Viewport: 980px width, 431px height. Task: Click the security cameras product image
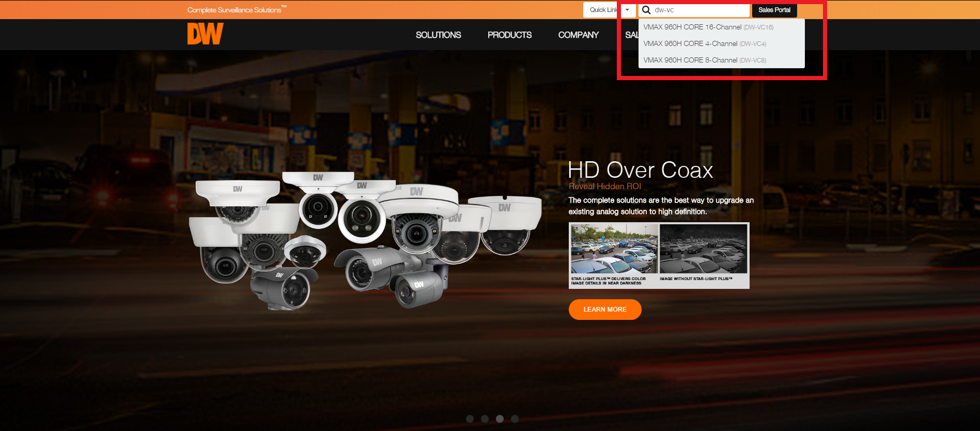[x=365, y=241]
